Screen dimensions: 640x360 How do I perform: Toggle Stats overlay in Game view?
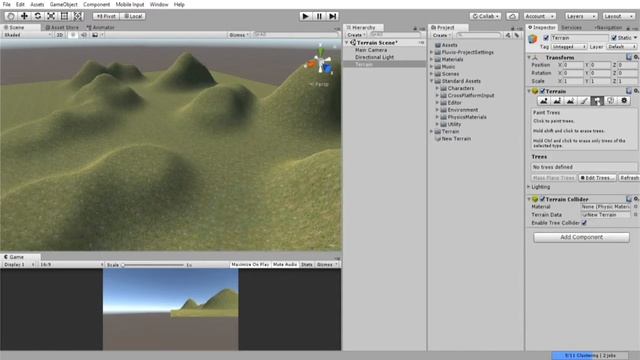pos(307,264)
